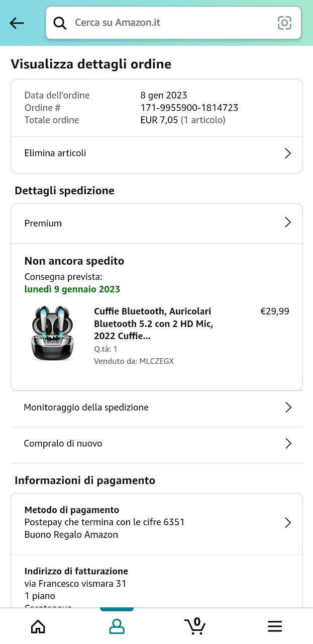Go to Home via bottom house icon

coord(38,626)
